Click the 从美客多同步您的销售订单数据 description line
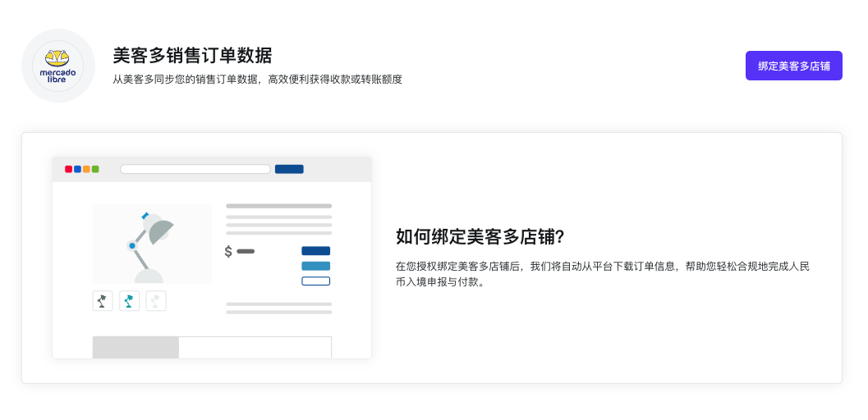Viewport: 868px width, 420px height. click(257, 80)
